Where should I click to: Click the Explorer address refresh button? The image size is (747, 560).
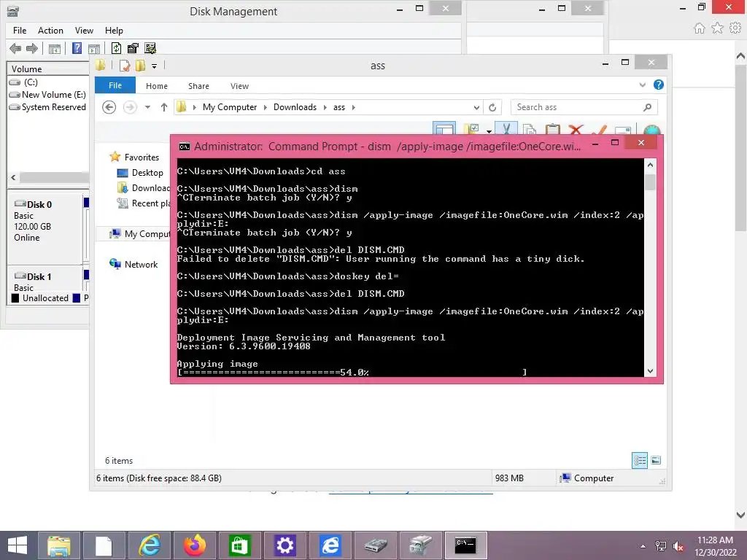coord(492,107)
